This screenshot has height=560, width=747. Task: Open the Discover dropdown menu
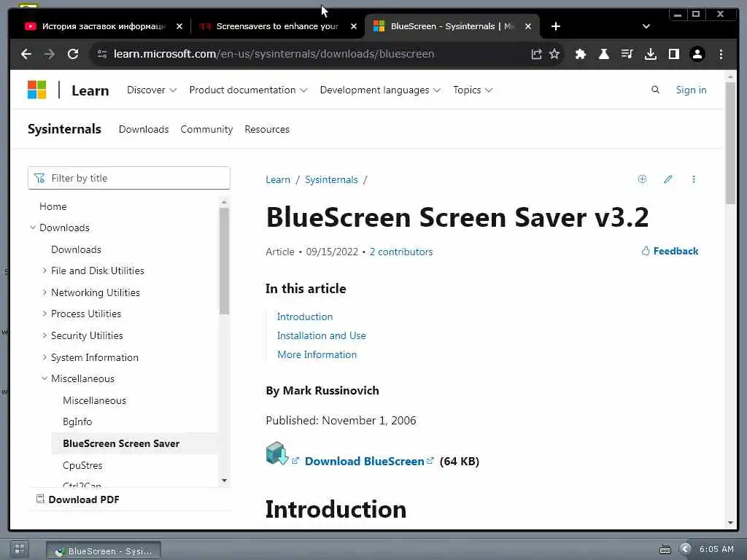tap(152, 90)
